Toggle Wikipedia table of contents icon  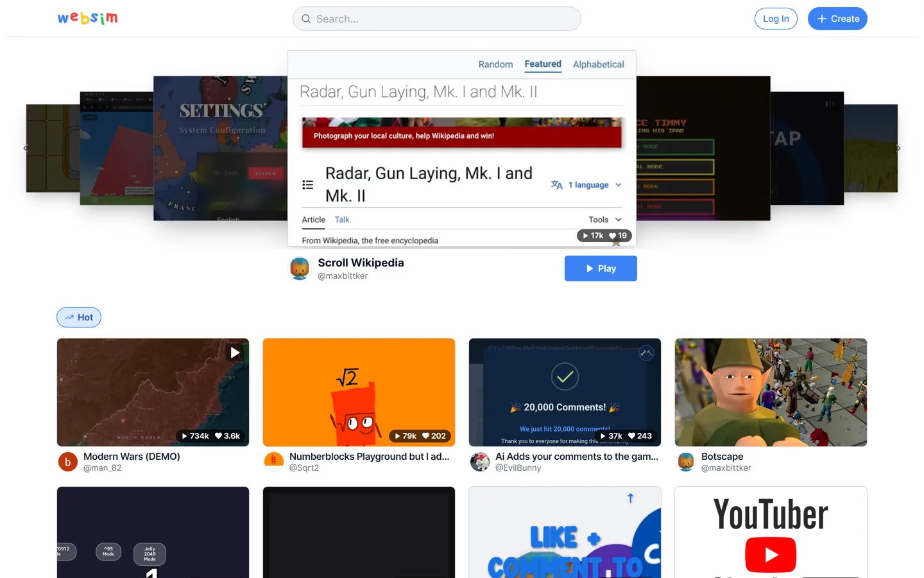point(308,185)
